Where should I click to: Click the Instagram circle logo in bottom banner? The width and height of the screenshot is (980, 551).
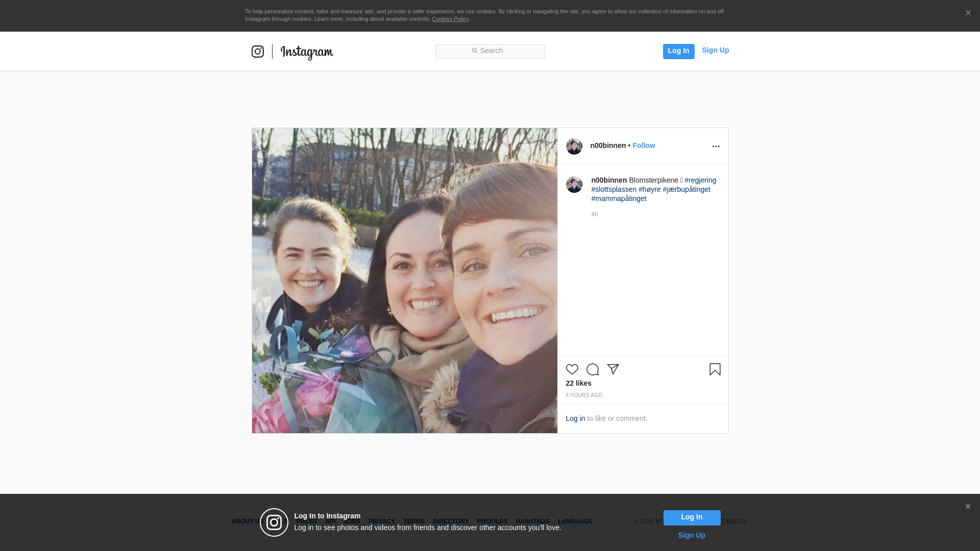tap(274, 522)
